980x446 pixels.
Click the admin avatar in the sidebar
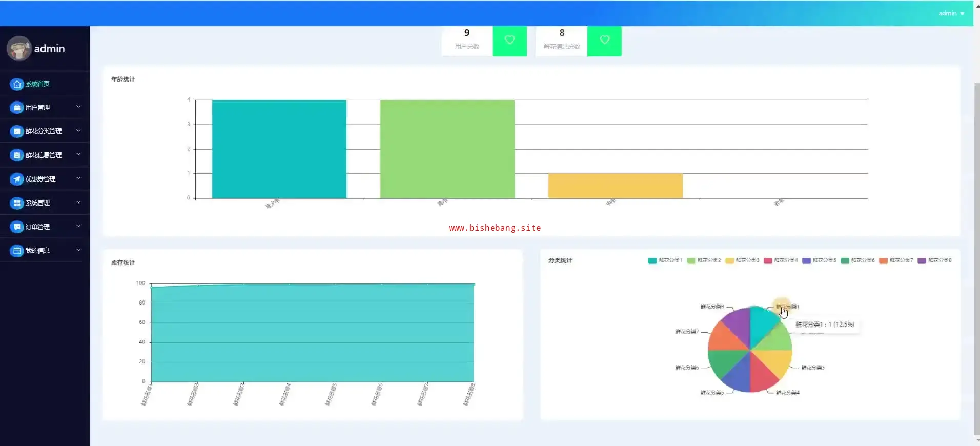click(19, 49)
